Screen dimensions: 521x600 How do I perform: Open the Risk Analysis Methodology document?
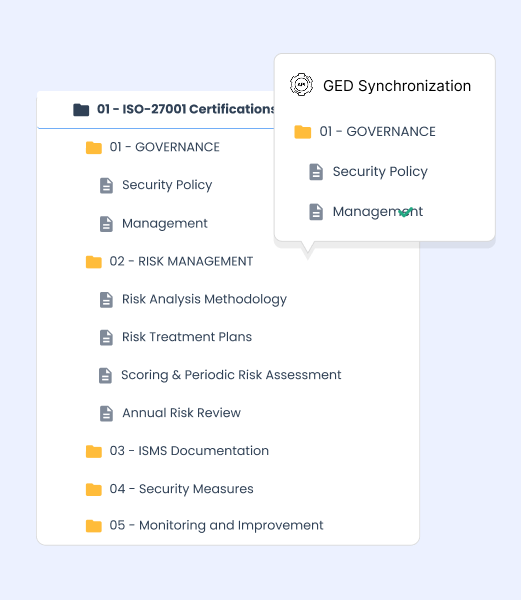coord(204,299)
